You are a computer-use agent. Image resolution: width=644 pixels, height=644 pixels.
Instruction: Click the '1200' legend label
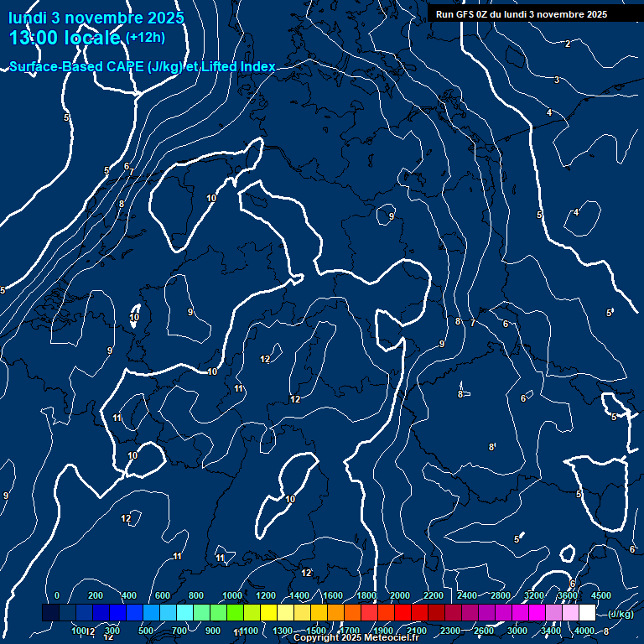pos(266,595)
